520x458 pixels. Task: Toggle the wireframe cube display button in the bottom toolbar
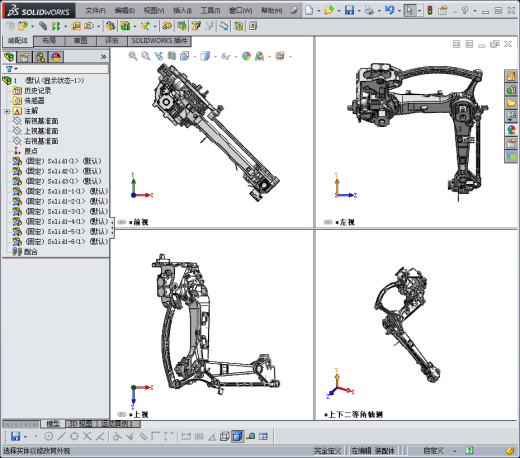225,436
